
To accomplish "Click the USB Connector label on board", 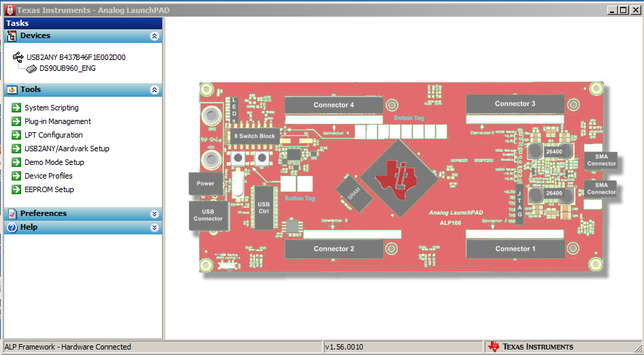I will [208, 215].
